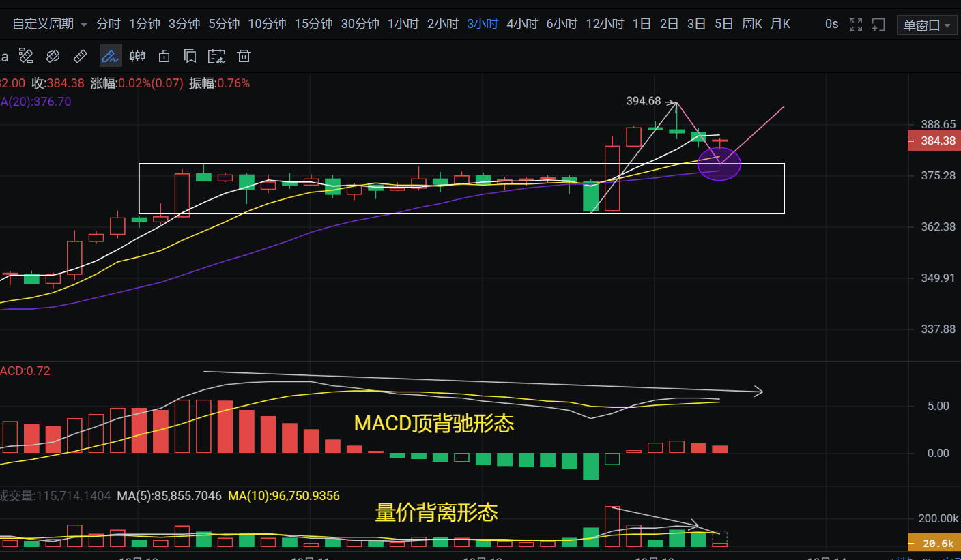Click the 375.28 price axis label
This screenshot has height=560, width=961.
pyautogui.click(x=938, y=175)
